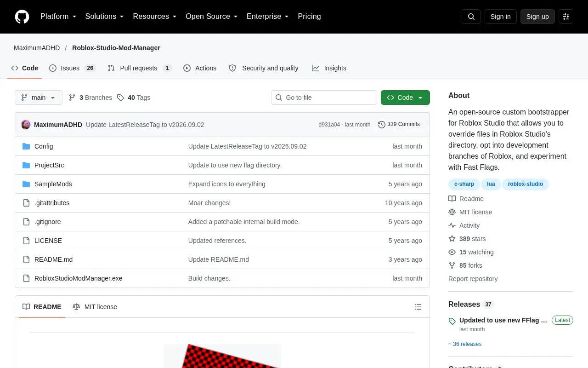Expand the Platform menu
The height and width of the screenshot is (368, 588).
[58, 17]
